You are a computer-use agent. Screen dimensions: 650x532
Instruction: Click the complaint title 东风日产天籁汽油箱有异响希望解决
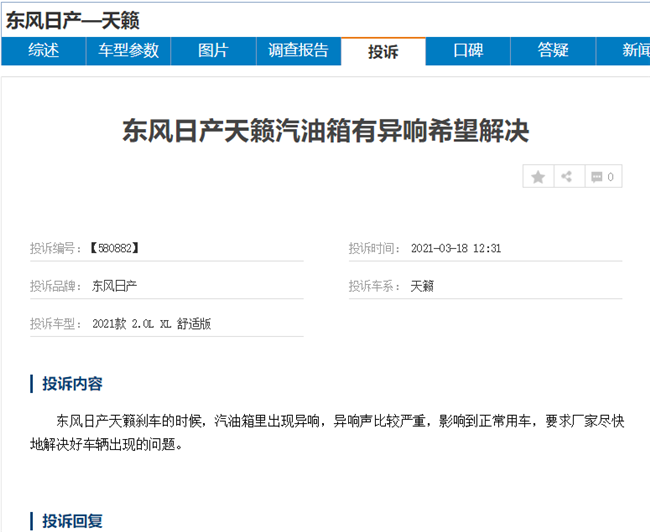click(326, 131)
